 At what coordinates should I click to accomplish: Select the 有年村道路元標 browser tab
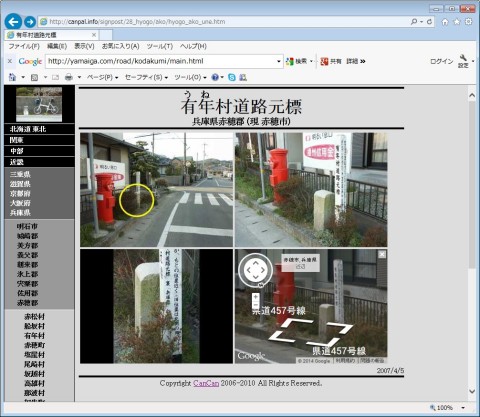(x=52, y=35)
